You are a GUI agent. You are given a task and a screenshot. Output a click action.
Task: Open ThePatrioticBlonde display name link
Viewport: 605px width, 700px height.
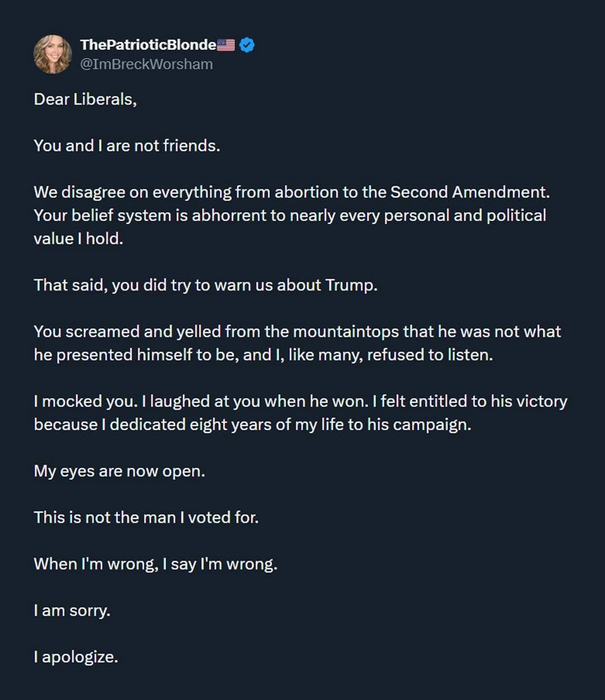tap(148, 45)
